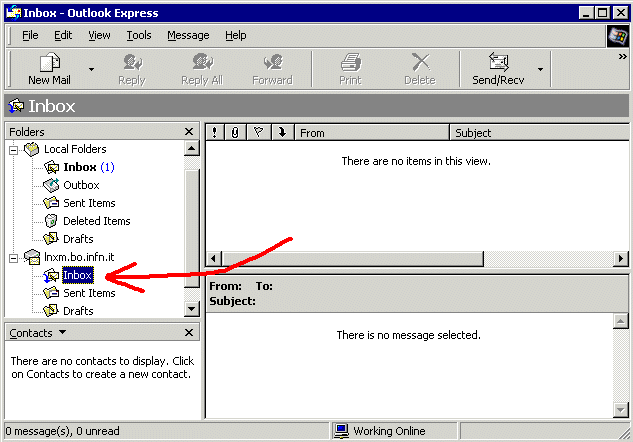
Task: Select the Outbox folder
Action: tap(81, 185)
